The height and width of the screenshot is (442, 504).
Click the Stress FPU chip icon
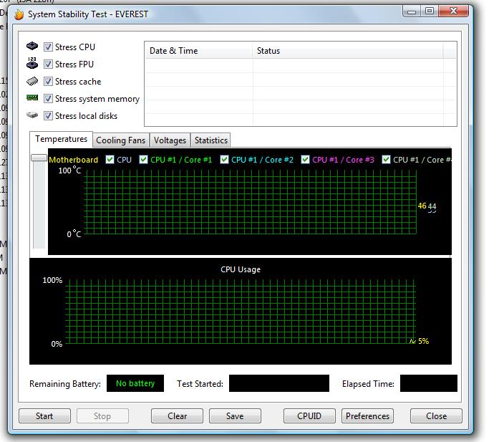[x=32, y=63]
